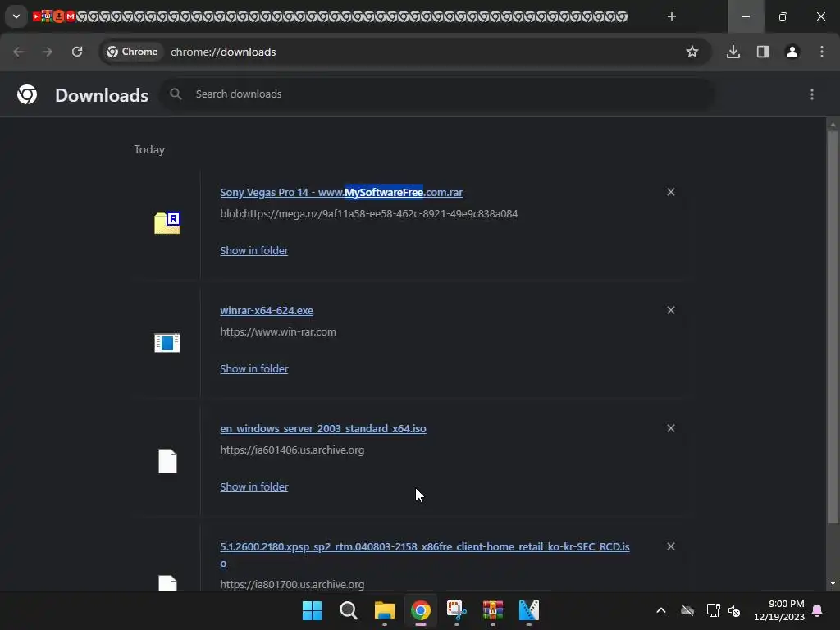Toggle the browser side panel
This screenshot has width=840, height=630.
[x=763, y=52]
